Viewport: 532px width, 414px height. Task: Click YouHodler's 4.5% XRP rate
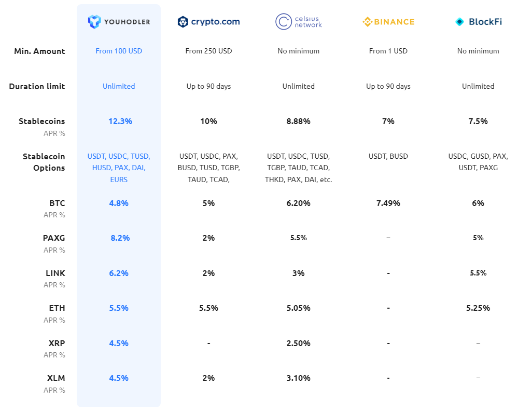coord(119,343)
